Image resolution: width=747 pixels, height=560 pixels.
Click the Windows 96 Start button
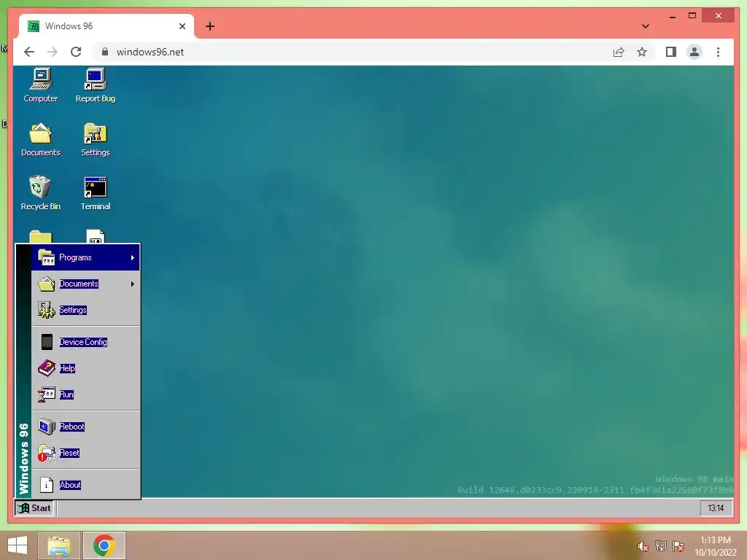coord(34,508)
